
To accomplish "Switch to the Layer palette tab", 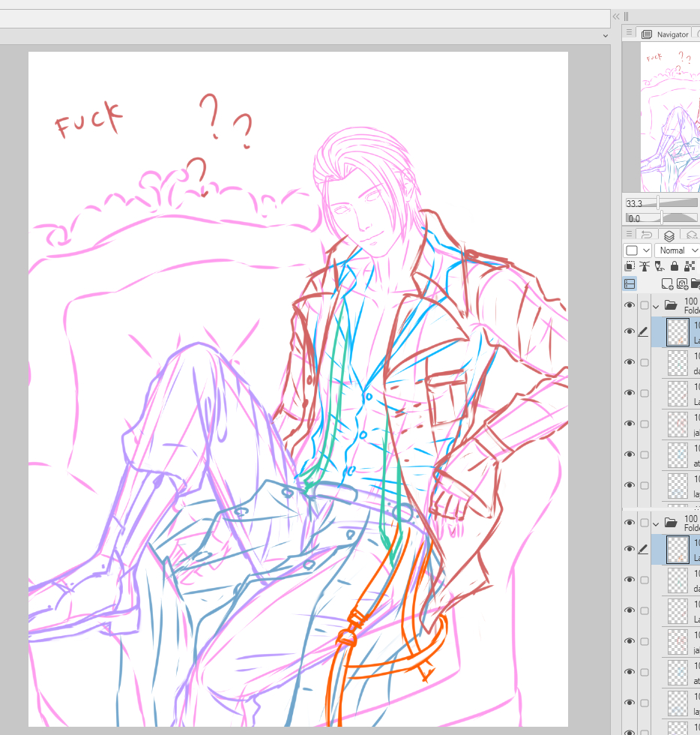I will 669,235.
